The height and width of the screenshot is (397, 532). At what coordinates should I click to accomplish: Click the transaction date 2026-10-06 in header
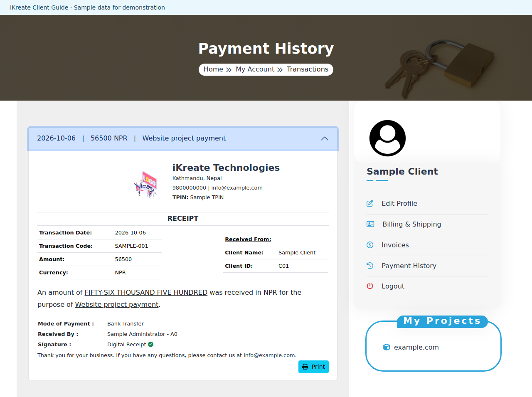click(x=56, y=138)
